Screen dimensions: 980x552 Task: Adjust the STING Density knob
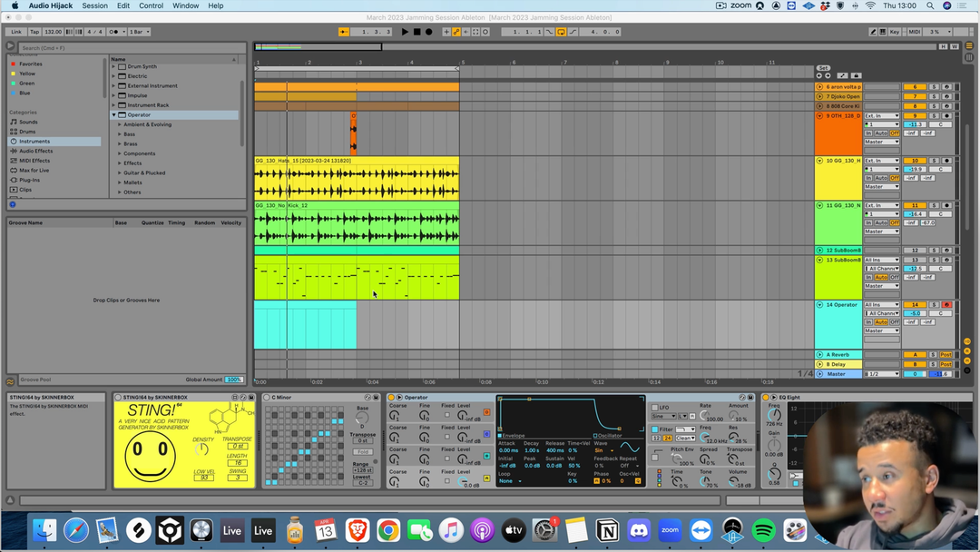tap(201, 449)
